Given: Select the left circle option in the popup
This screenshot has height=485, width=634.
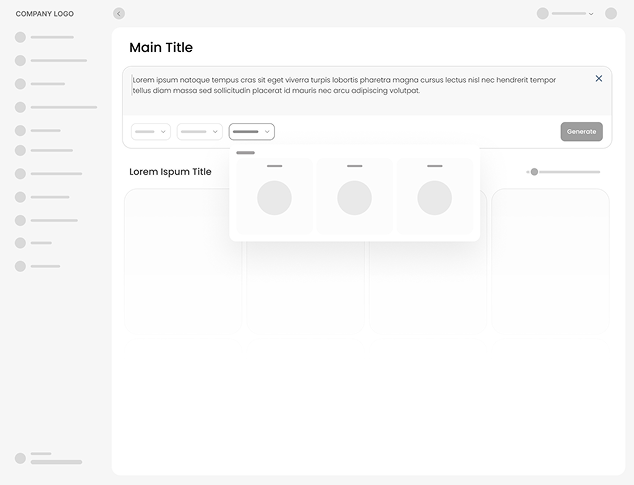Looking at the screenshot, I should 274,197.
